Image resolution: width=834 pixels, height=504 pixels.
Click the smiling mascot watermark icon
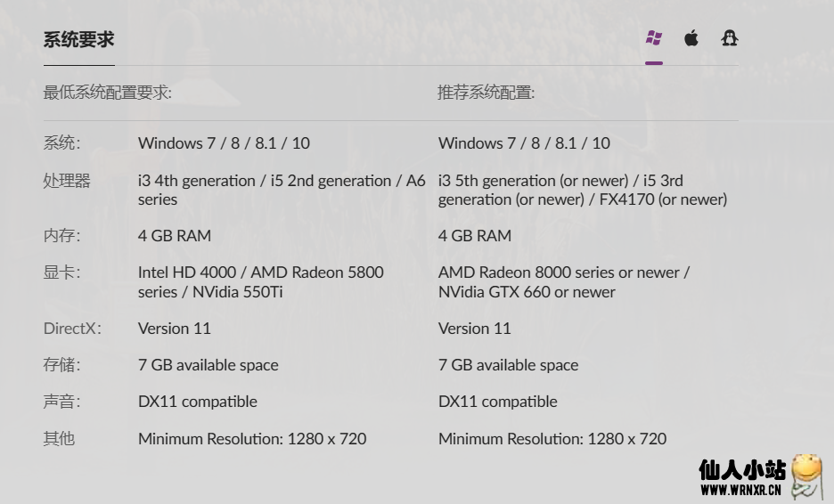[x=805, y=475]
